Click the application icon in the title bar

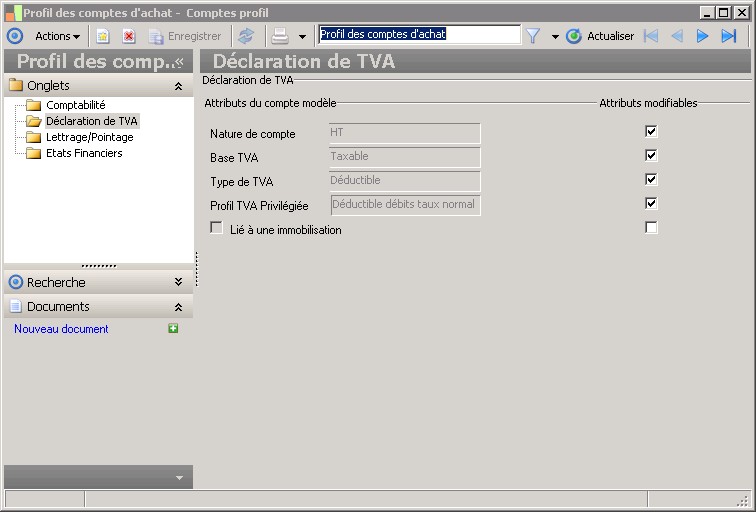click(13, 13)
